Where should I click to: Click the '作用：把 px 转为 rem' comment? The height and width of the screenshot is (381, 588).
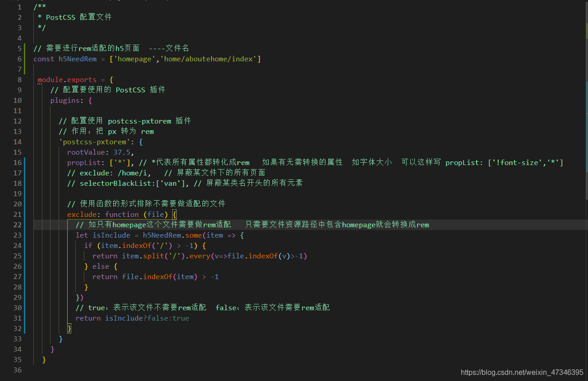112,131
